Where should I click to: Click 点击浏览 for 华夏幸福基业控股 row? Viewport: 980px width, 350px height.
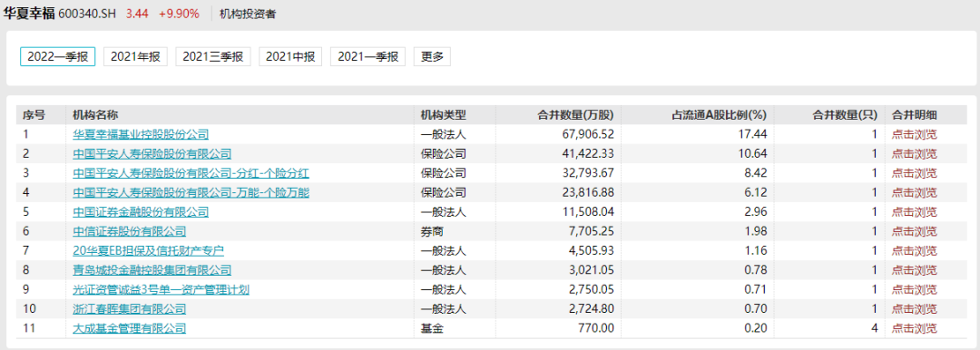(x=915, y=134)
